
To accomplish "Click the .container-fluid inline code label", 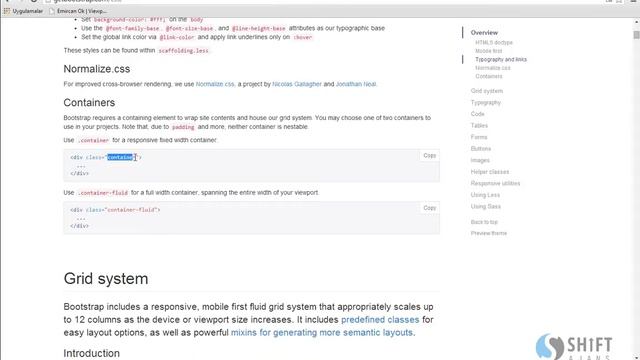I will point(103,193).
